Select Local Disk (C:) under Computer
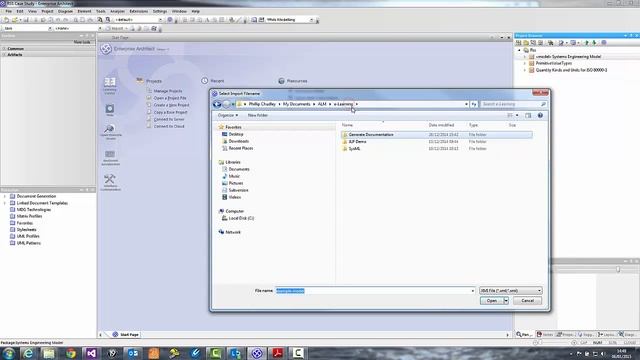 click(x=241, y=218)
